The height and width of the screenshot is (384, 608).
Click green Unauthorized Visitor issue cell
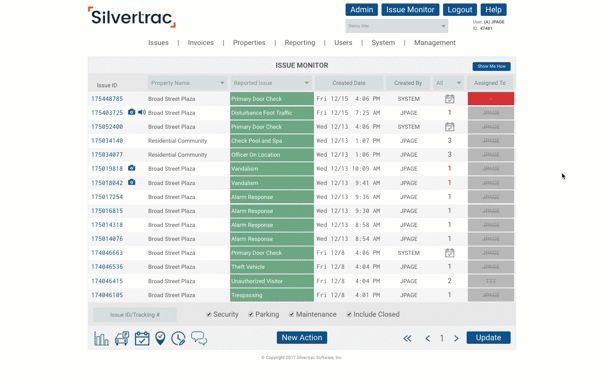click(272, 281)
